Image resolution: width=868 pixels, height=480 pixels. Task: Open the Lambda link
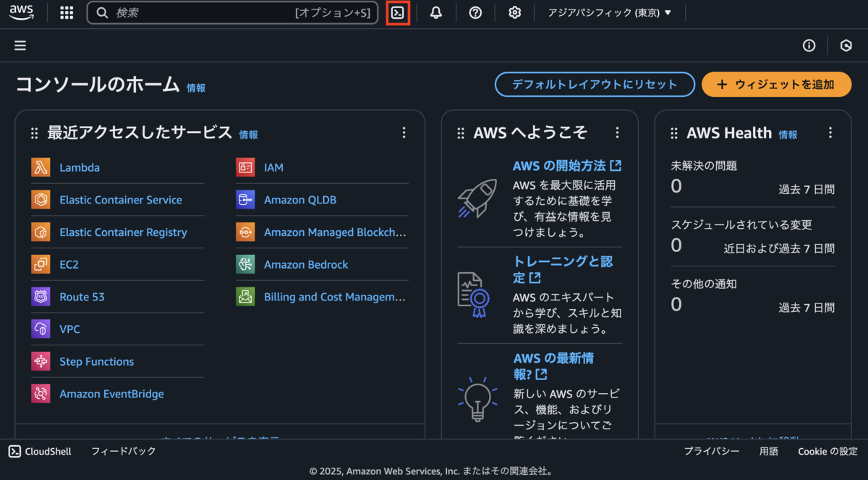(x=80, y=167)
